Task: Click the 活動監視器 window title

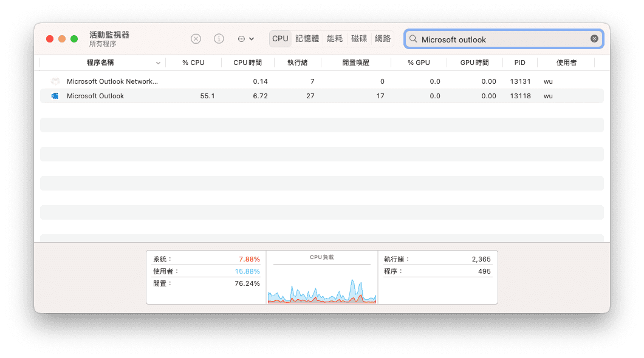Action: (x=109, y=35)
